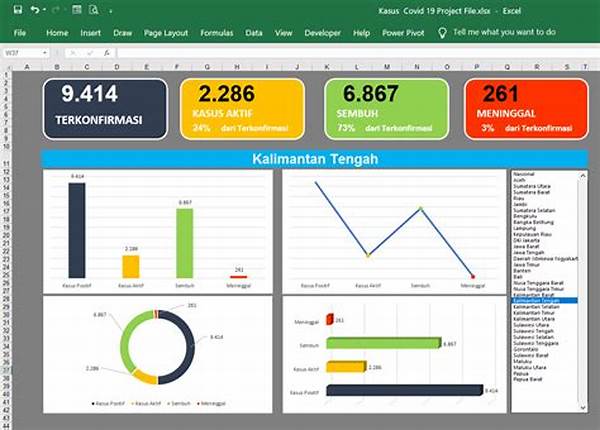This screenshot has height=430, width=600.
Task: Click the dark Terkonfirmasi KPI card
Action: [x=104, y=109]
